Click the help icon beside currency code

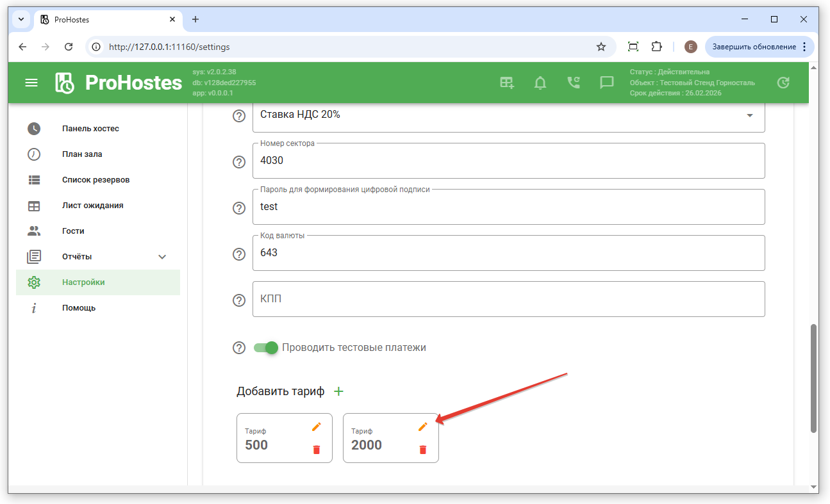pos(239,254)
